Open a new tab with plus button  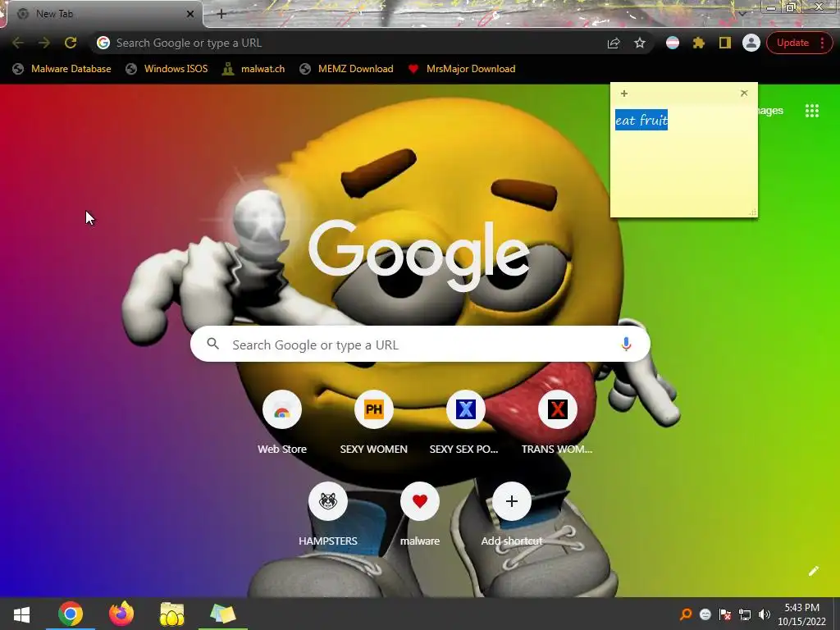click(x=221, y=14)
